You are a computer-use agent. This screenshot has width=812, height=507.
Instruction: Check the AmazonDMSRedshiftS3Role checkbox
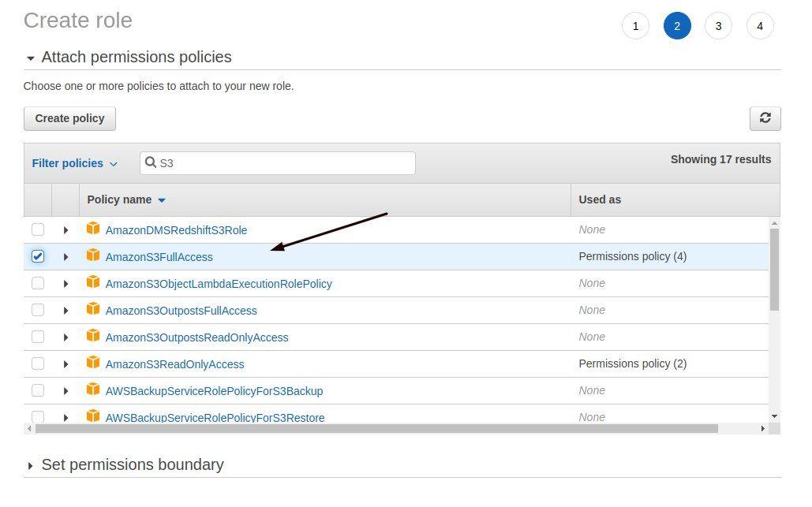(38, 229)
